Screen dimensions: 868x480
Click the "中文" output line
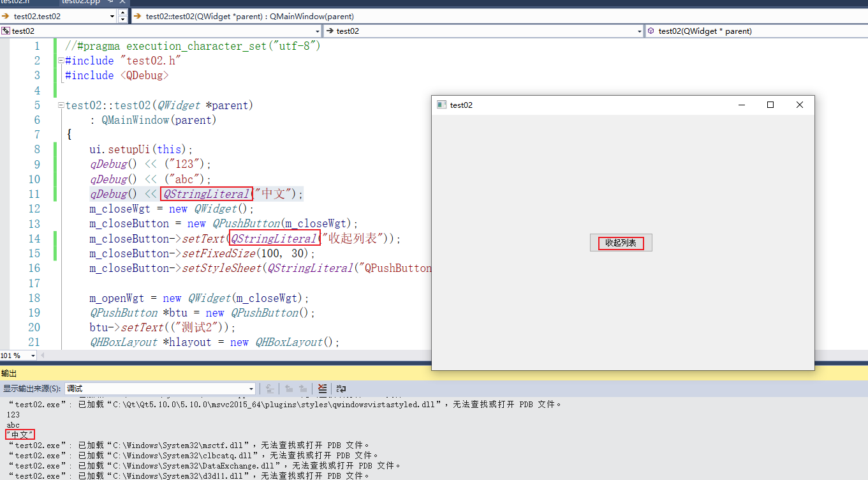20,435
